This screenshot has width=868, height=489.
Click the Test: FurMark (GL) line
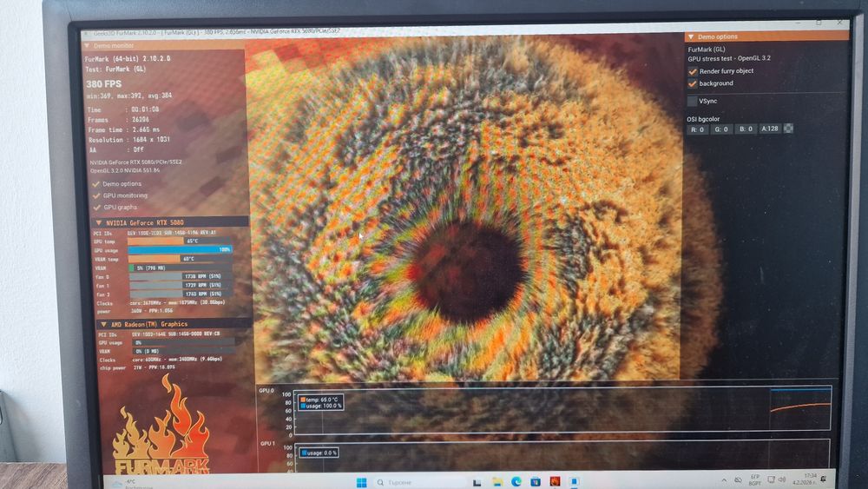[x=115, y=69]
